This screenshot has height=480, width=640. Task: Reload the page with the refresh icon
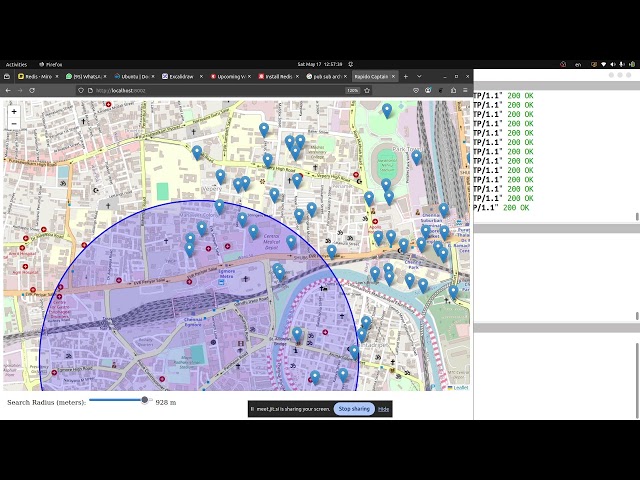[x=32, y=90]
